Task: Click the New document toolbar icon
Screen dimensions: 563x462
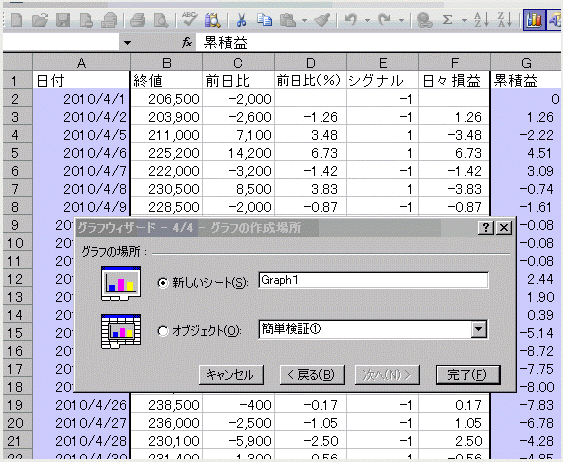Action: tap(16, 20)
